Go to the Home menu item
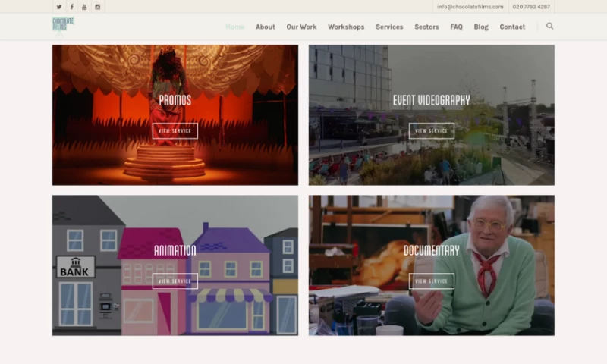 click(234, 27)
